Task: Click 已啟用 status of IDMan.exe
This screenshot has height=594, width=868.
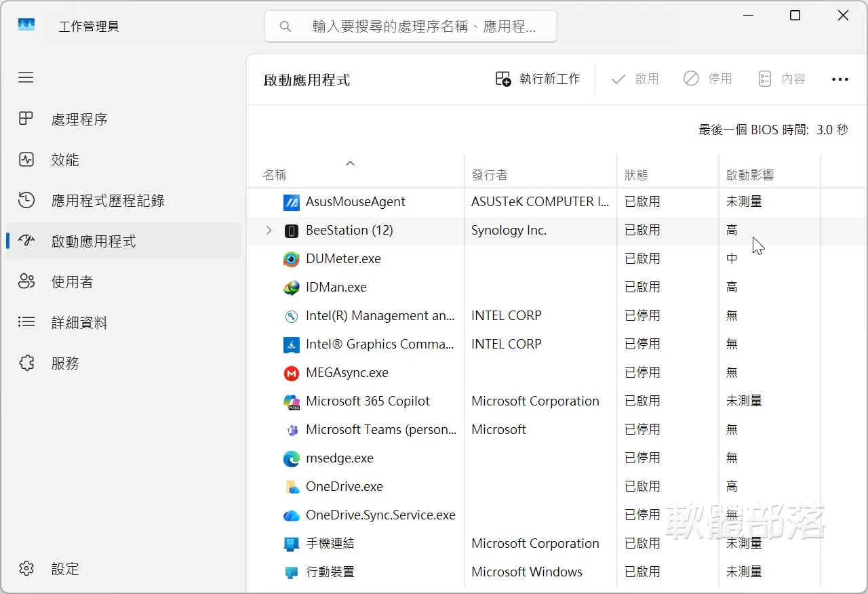Action: point(642,288)
